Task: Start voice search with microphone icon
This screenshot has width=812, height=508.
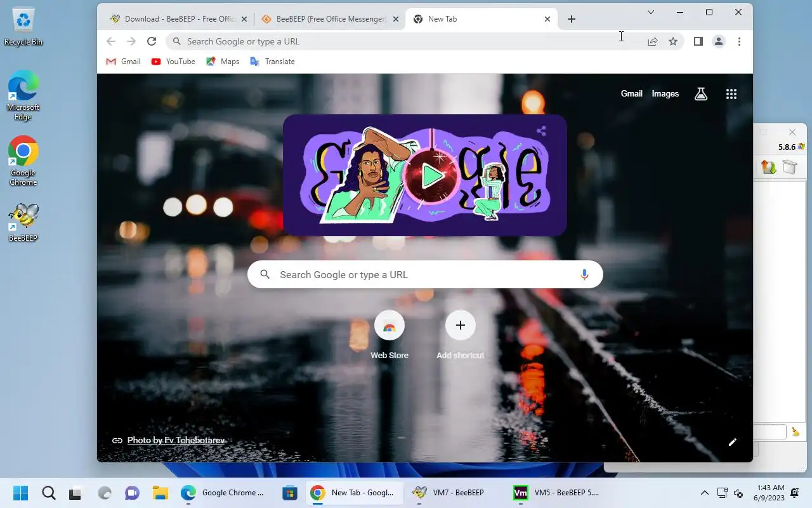Action: (584, 274)
